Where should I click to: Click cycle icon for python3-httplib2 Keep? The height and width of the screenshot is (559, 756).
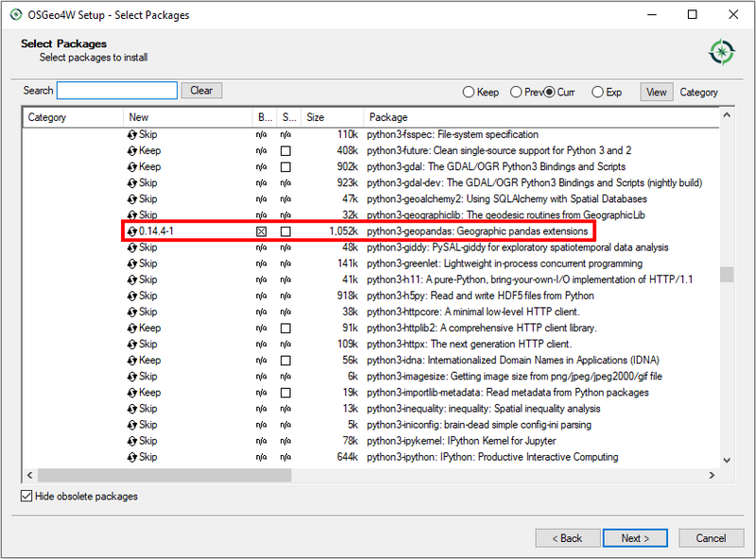132,328
